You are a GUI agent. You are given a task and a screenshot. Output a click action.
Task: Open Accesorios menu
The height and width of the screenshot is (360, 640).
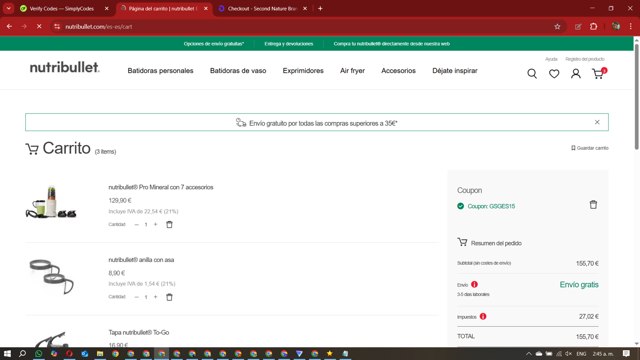398,71
